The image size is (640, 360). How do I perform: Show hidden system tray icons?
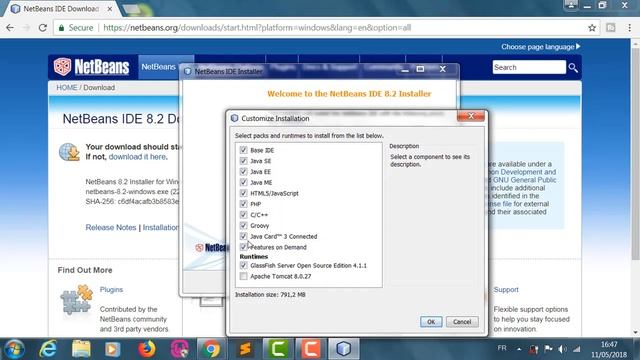coord(519,349)
